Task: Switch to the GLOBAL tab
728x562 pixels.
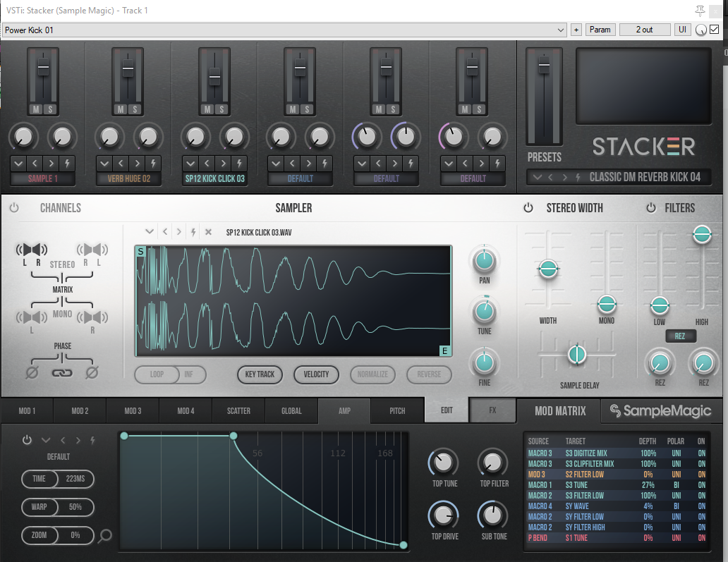Action: pyautogui.click(x=291, y=411)
